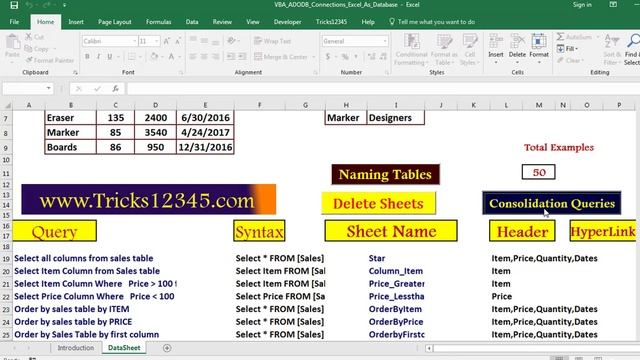Click the Naming Tables button

385,174
